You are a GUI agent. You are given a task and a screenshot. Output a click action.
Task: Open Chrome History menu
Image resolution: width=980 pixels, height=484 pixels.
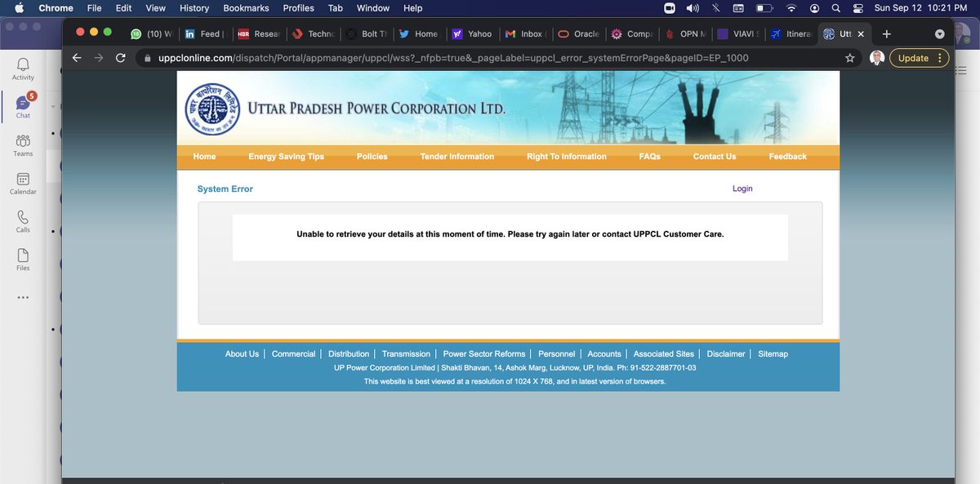(194, 8)
